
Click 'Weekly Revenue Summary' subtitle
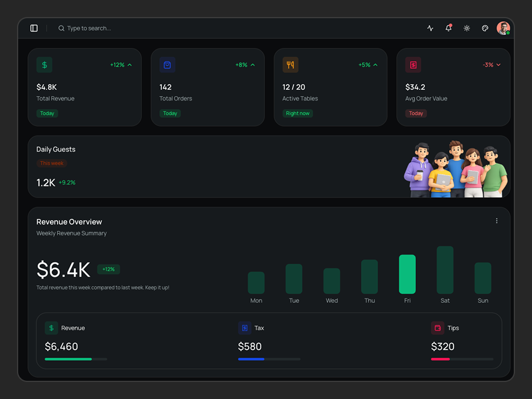pyautogui.click(x=72, y=234)
